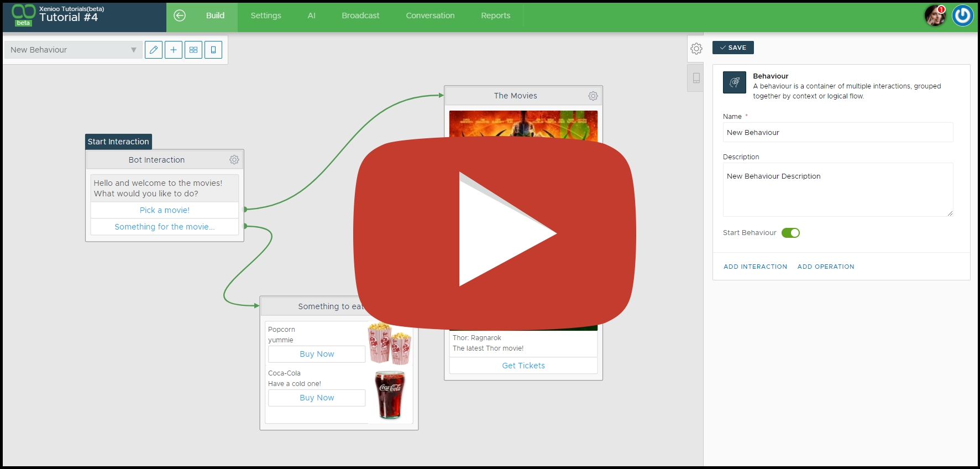Click the Behaviour fingerprint icon

click(x=735, y=82)
